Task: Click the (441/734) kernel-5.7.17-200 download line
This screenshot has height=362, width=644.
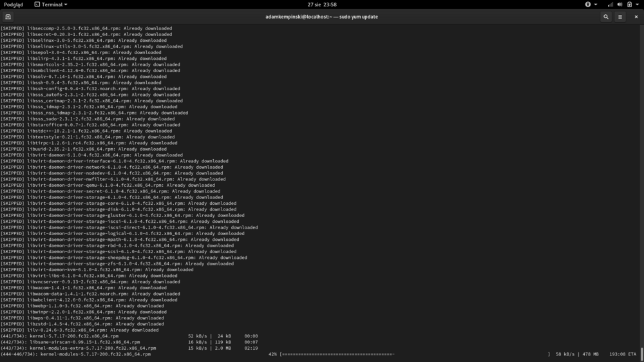Action: (x=129, y=336)
